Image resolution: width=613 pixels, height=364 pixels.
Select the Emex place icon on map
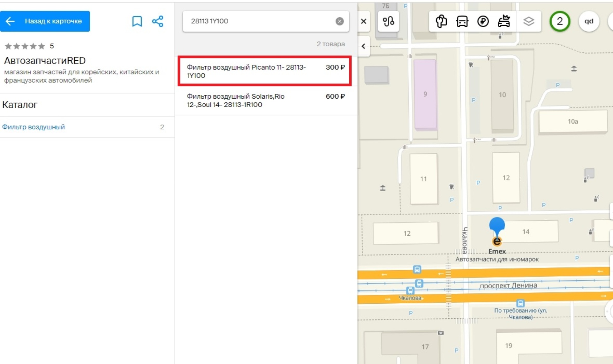(497, 241)
